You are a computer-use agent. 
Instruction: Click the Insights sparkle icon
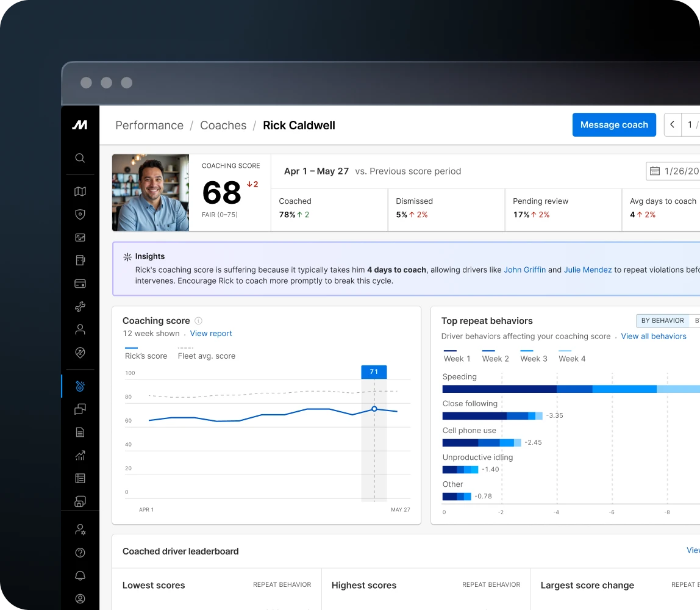(x=127, y=257)
